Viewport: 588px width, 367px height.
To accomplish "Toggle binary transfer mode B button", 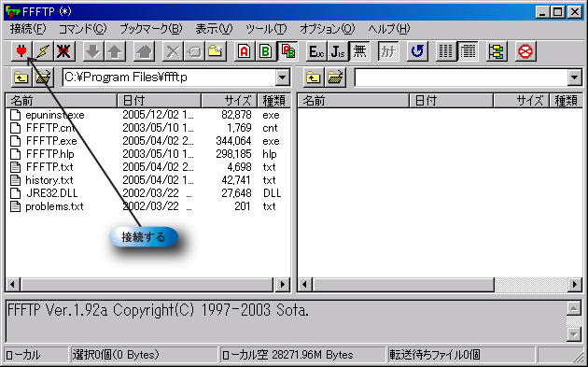I will 266,51.
